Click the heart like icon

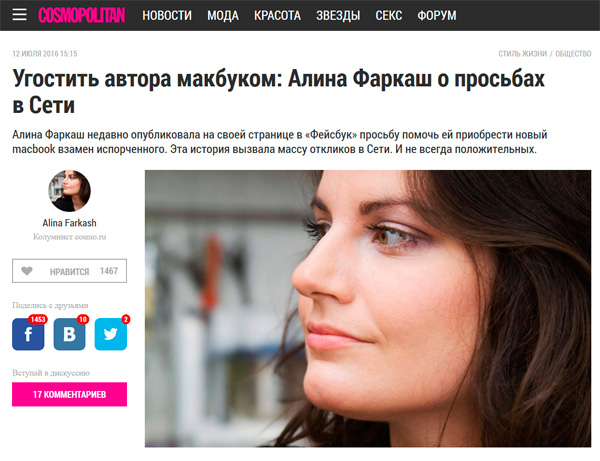(26, 271)
